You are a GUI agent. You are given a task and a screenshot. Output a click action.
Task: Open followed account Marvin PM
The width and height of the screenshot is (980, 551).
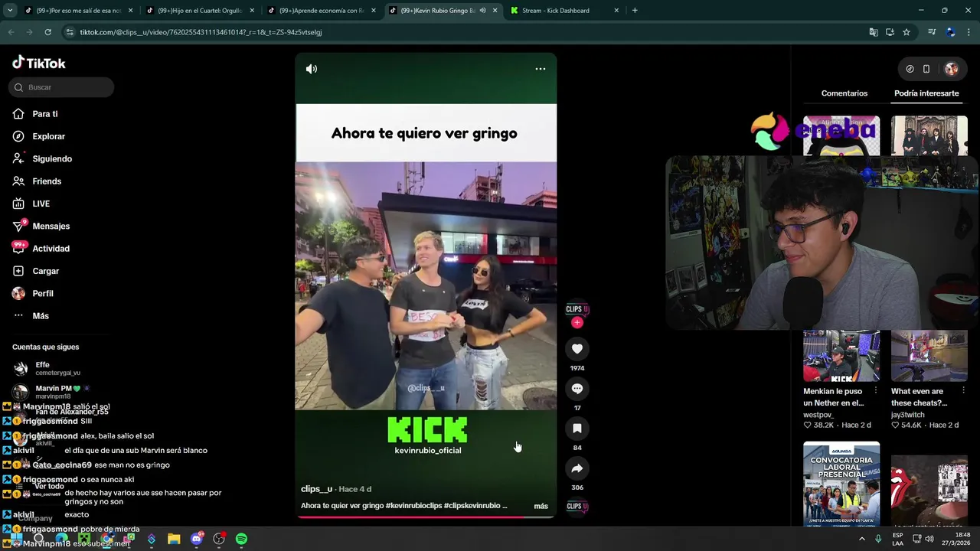[54, 392]
